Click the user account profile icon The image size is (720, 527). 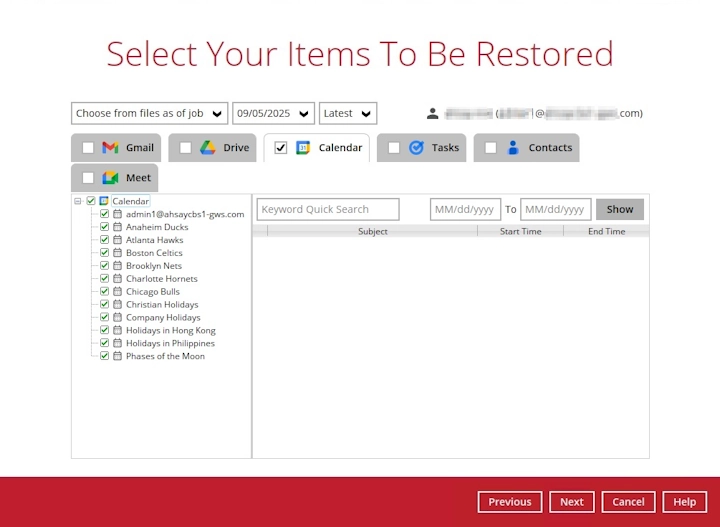coord(432,114)
